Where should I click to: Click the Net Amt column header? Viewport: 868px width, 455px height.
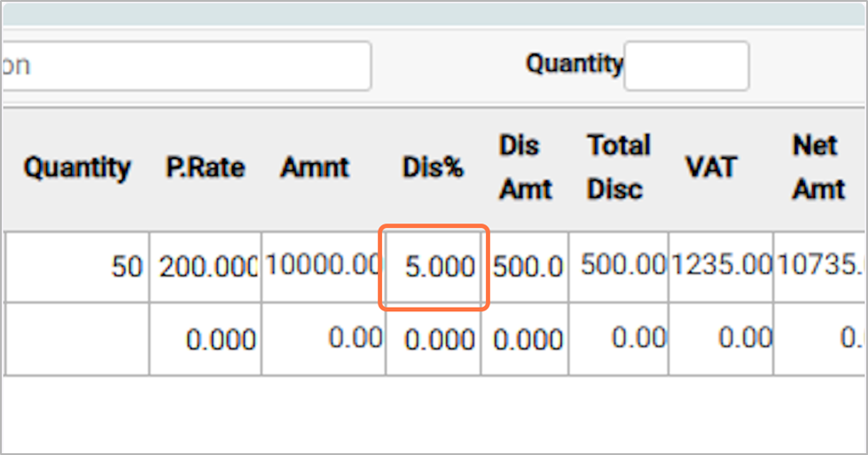(x=817, y=168)
